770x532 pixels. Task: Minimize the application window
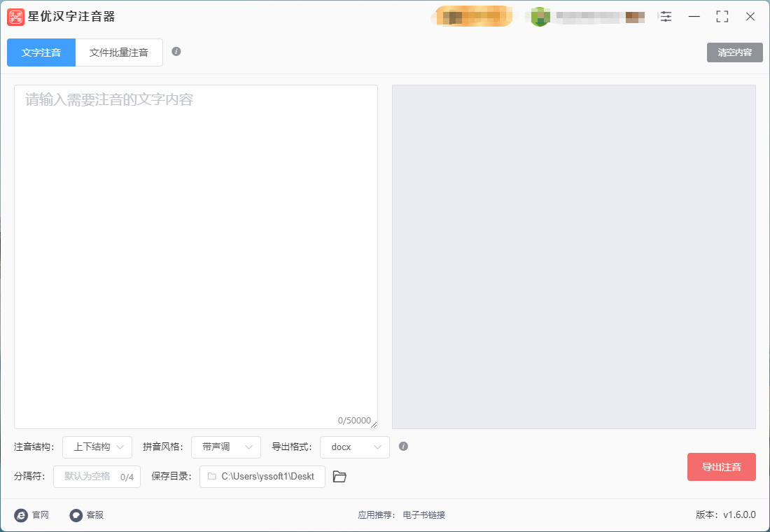(x=694, y=17)
